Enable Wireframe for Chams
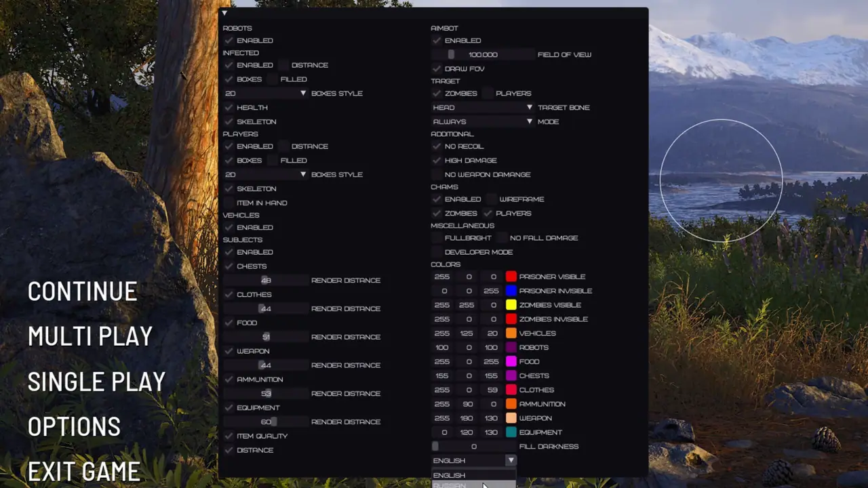The height and width of the screenshot is (488, 868). 492,199
